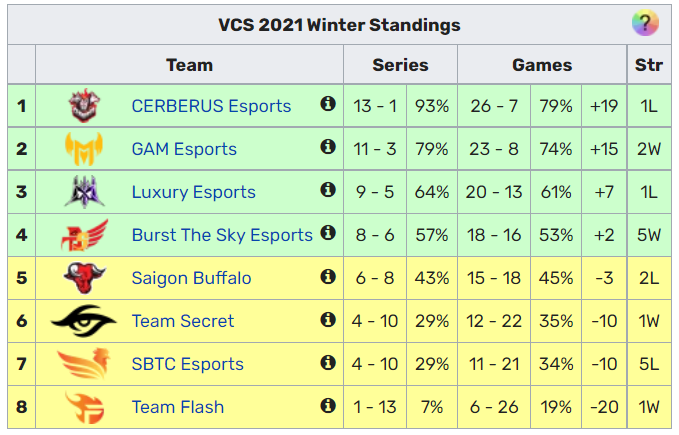
Task: Open Team Secret info icon
Action: pos(328,319)
